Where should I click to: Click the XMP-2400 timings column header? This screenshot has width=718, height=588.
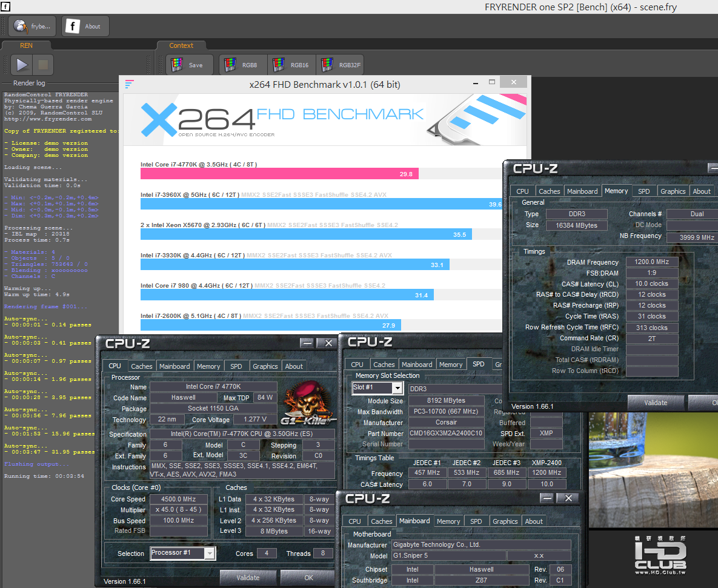point(547,463)
